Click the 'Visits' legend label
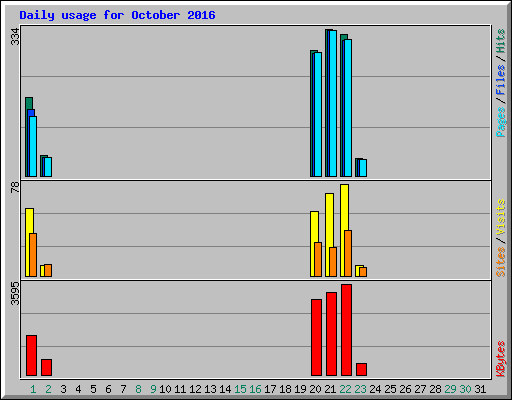The image size is (512, 400). 500,217
